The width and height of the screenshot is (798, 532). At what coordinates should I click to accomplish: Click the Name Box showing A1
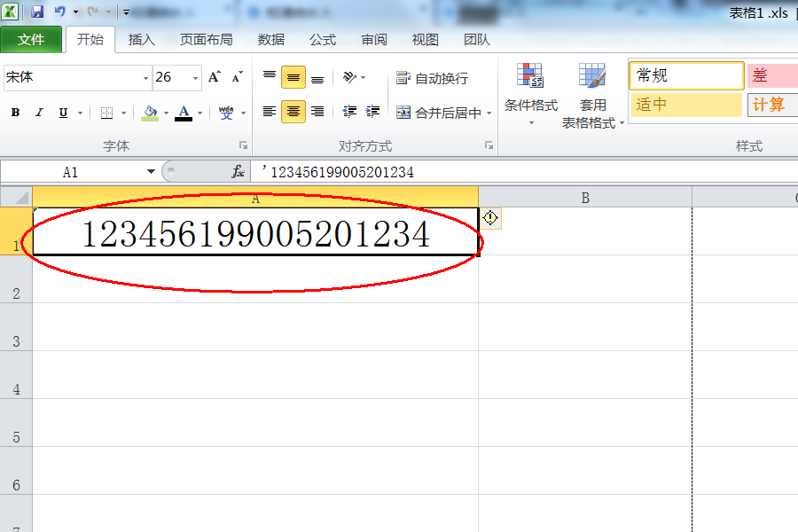point(71,172)
